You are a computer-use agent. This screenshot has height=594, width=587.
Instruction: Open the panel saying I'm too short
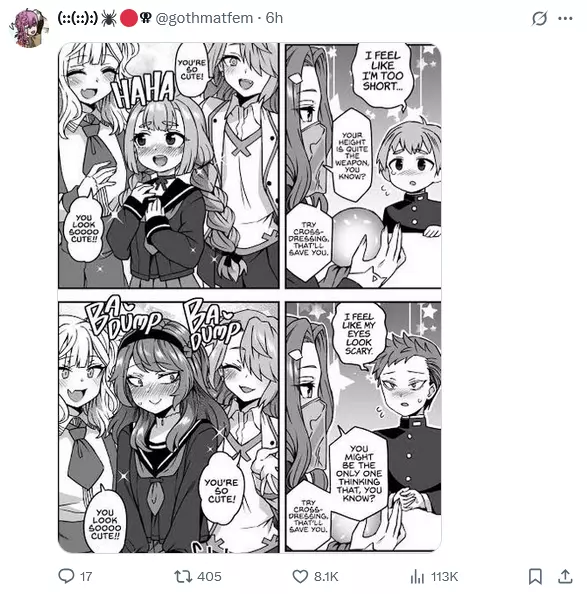(x=363, y=166)
